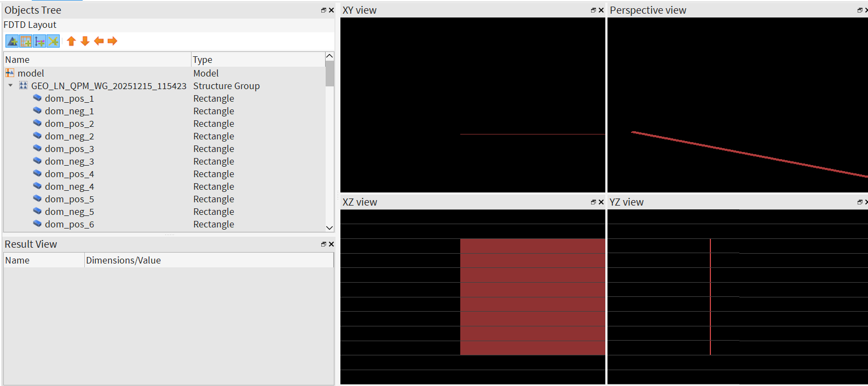Screen dimensions: 868x386
Task: Select the dom_pos_4 rectangle icon
Action: (x=37, y=173)
